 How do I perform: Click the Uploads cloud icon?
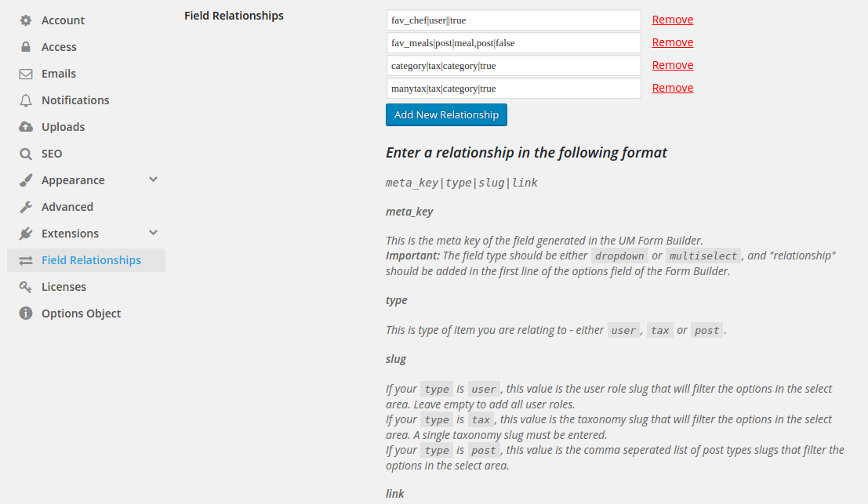[26, 127]
